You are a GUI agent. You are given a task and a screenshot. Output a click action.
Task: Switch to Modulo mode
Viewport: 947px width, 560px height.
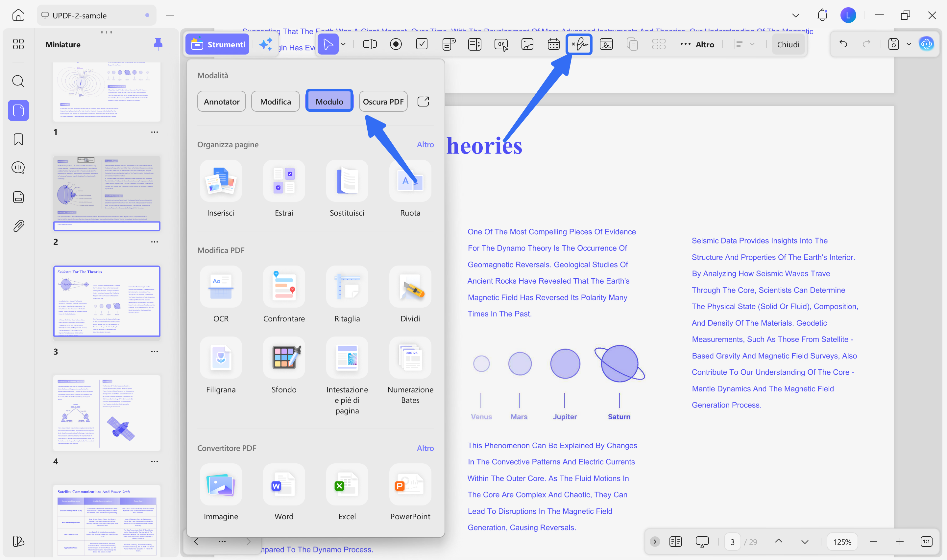(329, 102)
